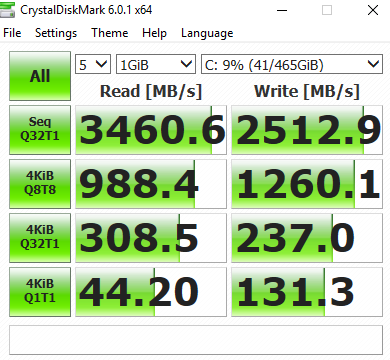The height and width of the screenshot is (360, 390).
Task: Select the 4KiB Q8T8 read value 988.4
Action: tap(151, 184)
